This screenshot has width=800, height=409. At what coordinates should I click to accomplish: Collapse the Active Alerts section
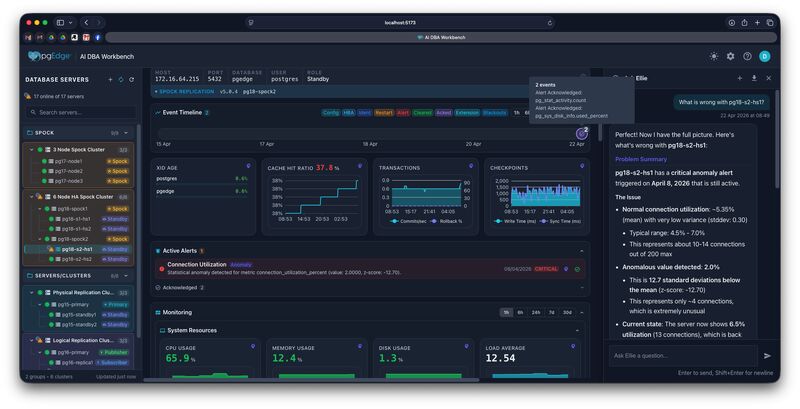tap(582, 251)
